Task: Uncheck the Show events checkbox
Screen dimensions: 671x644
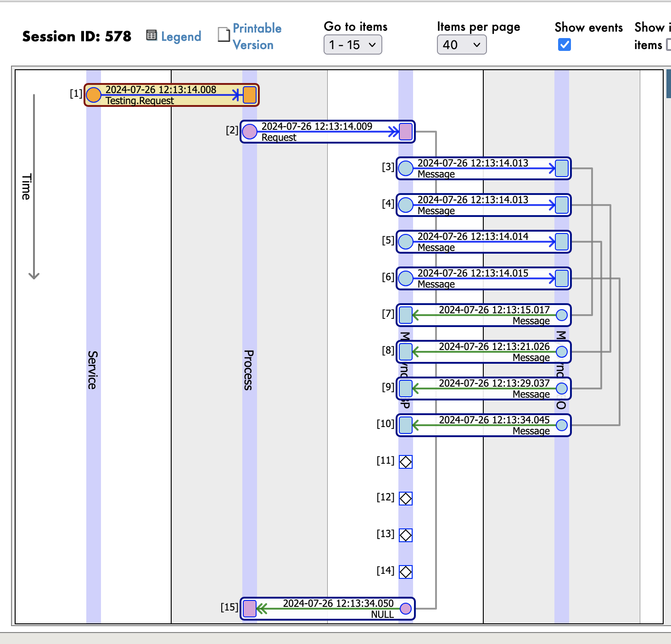Action: click(x=565, y=45)
